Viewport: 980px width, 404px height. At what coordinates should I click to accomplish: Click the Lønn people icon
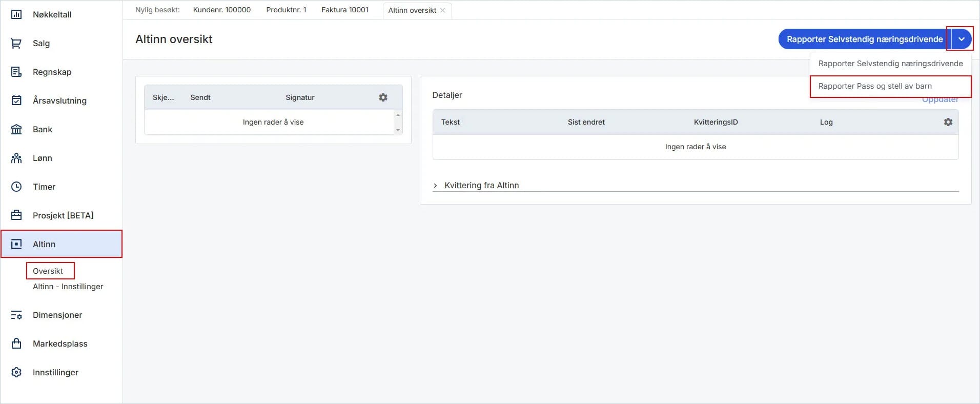[16, 158]
